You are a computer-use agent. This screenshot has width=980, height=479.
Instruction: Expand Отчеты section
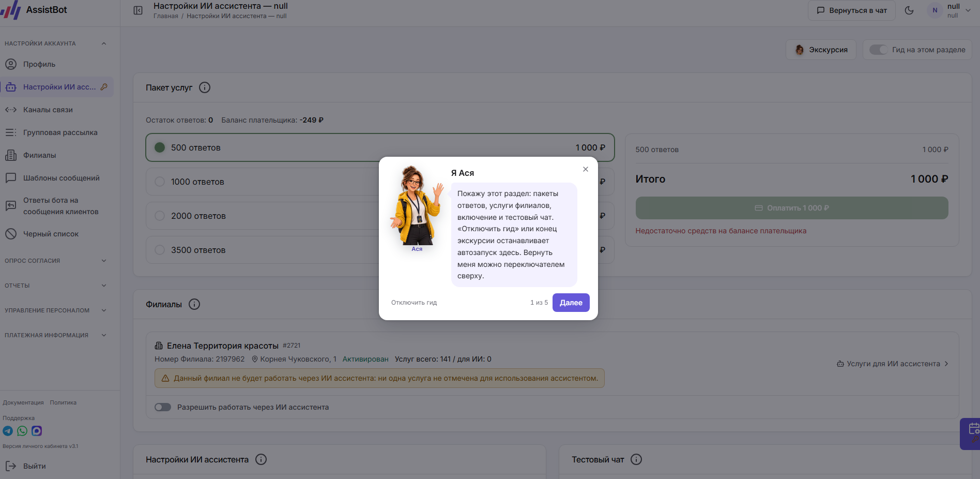pos(56,286)
